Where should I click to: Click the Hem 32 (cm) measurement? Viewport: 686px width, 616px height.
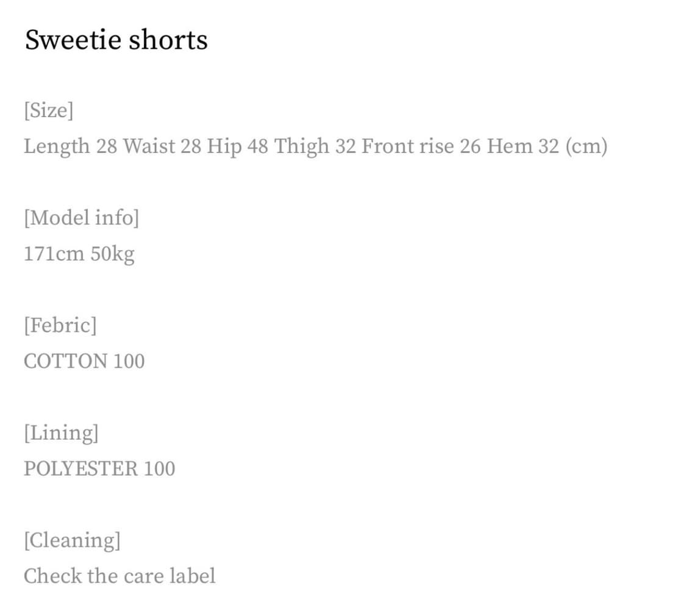[x=547, y=146]
